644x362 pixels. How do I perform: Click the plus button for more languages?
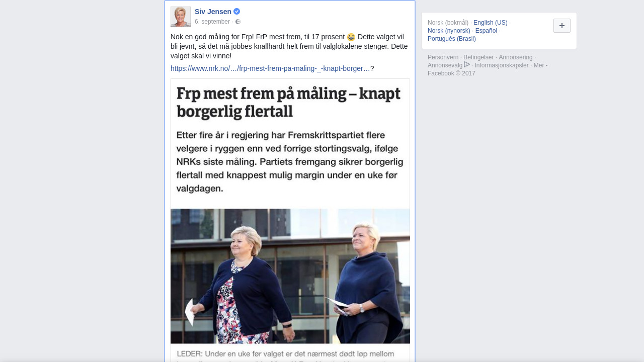[562, 26]
